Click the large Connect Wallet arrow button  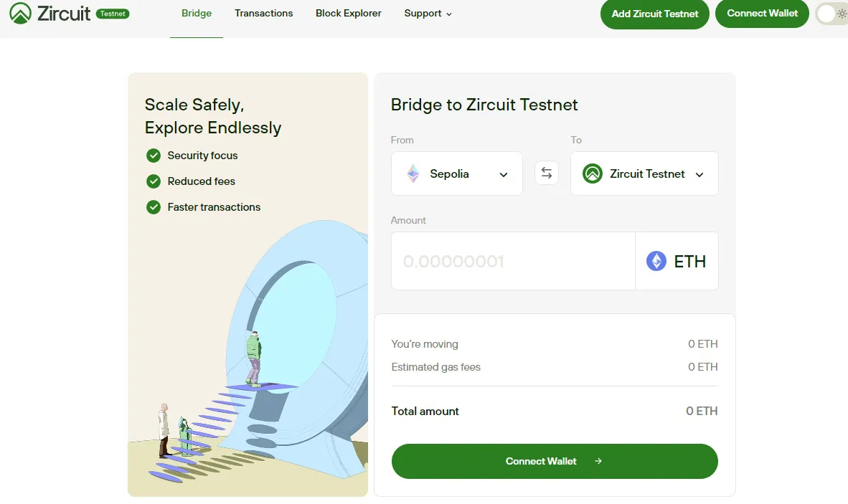point(555,461)
